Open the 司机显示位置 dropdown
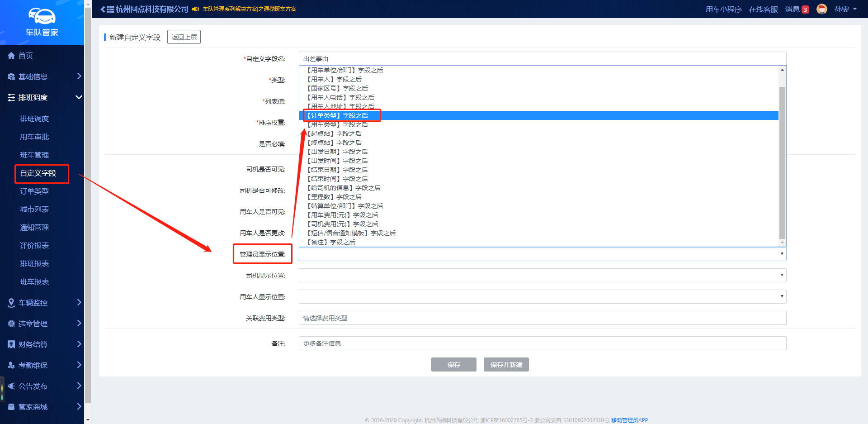This screenshot has height=424, width=868. pos(542,275)
